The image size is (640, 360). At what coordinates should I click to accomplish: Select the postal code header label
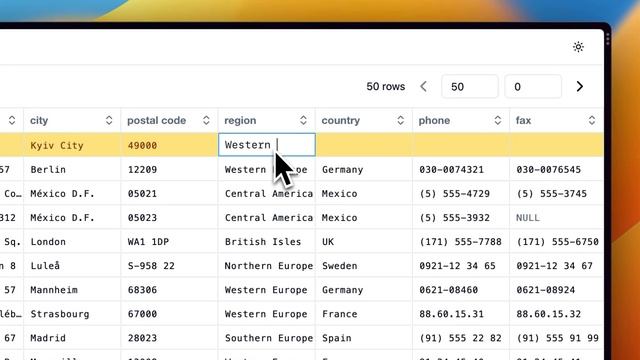(x=157, y=120)
